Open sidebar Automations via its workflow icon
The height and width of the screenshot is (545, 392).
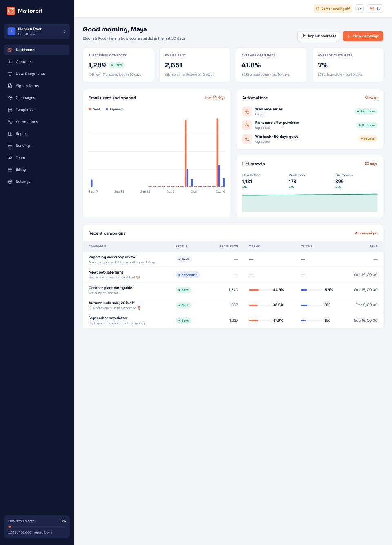(10, 122)
